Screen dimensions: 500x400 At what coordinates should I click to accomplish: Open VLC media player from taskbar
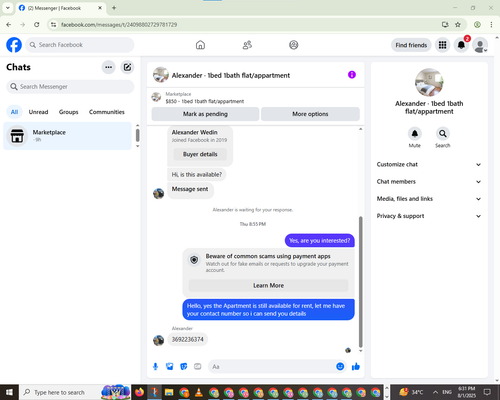click(199, 392)
